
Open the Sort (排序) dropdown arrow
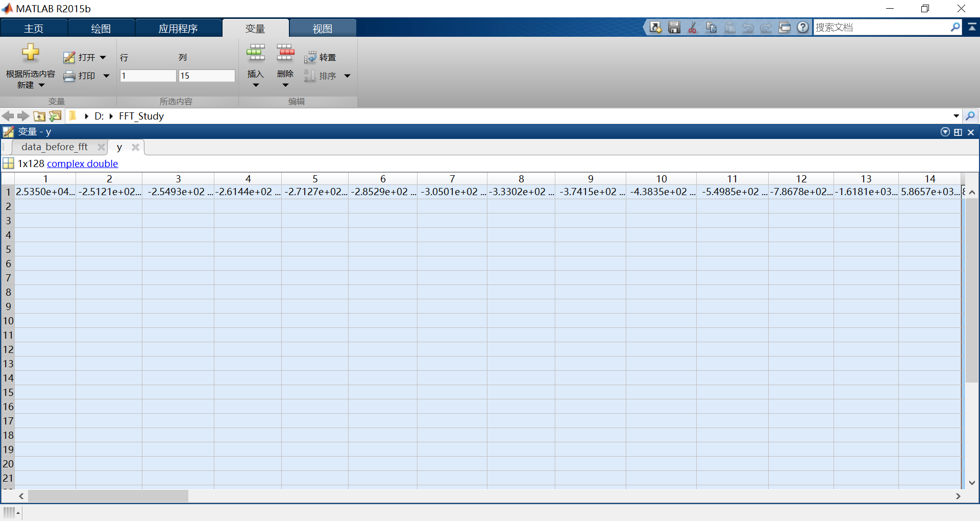click(348, 76)
